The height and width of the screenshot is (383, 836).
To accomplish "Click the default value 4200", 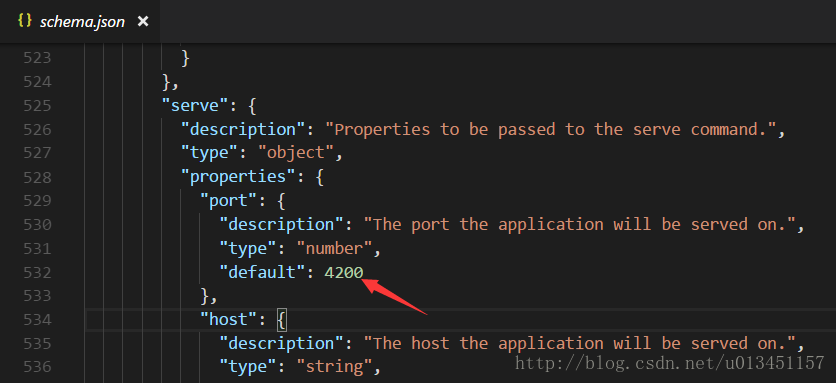I will tap(344, 273).
